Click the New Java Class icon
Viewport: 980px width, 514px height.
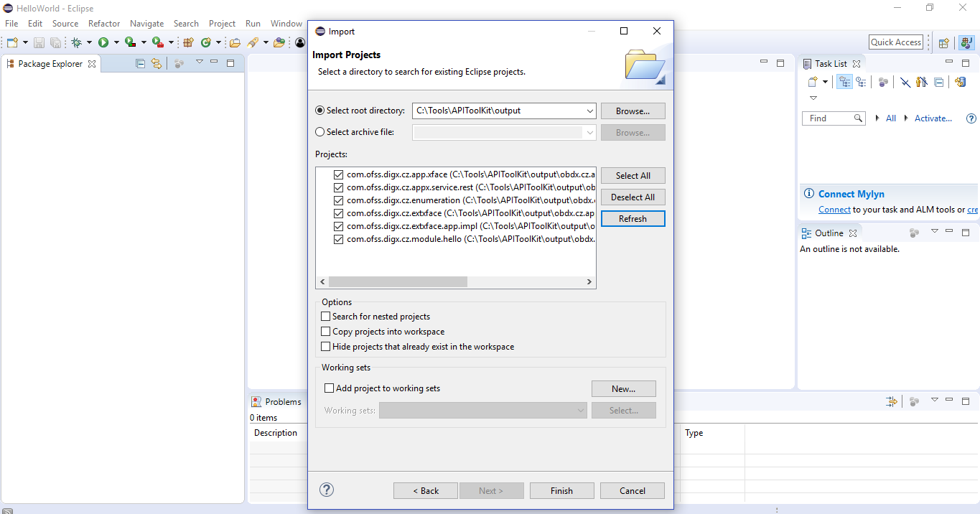pyautogui.click(x=205, y=43)
